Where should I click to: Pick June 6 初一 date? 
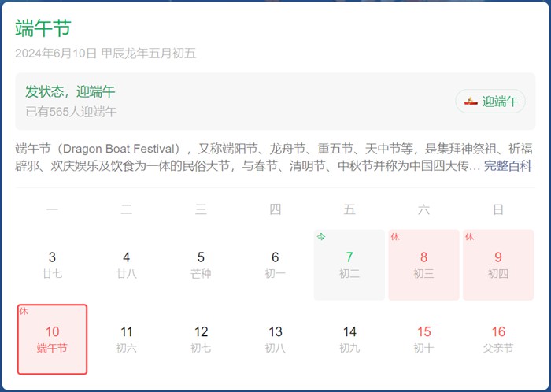[275, 264]
